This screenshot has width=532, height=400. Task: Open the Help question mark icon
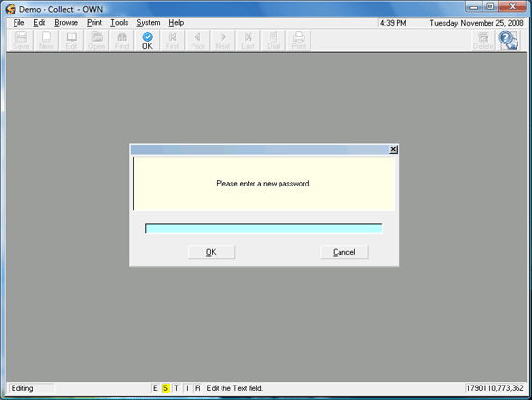(509, 41)
